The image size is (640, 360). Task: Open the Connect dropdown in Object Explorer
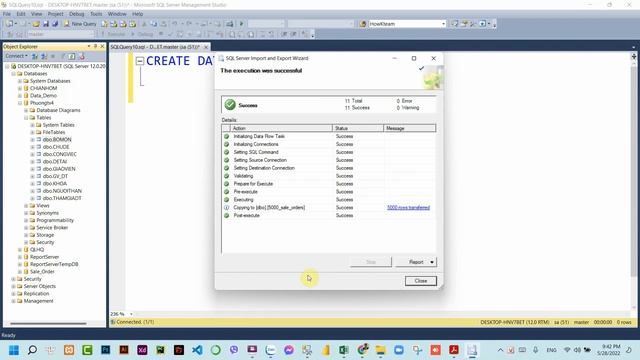(17, 56)
